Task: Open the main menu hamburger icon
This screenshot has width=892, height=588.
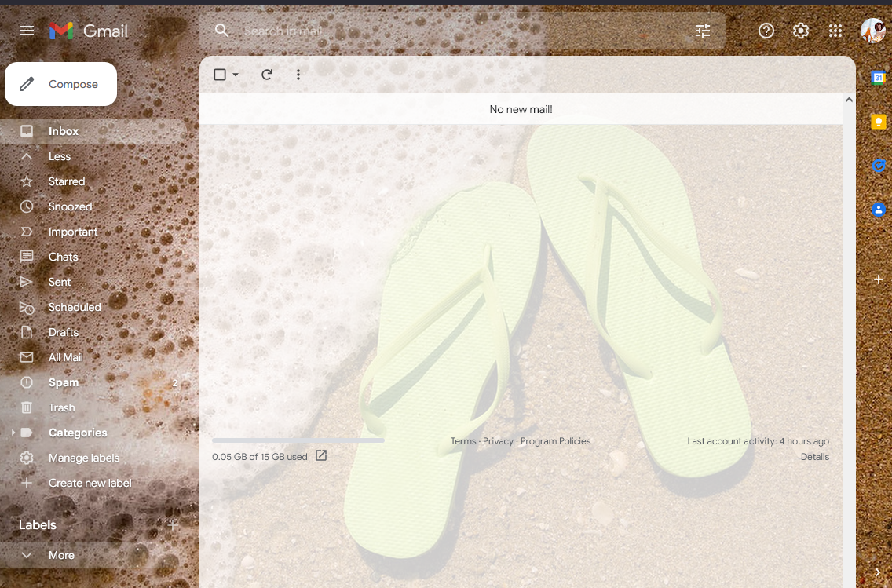Action: click(x=27, y=31)
